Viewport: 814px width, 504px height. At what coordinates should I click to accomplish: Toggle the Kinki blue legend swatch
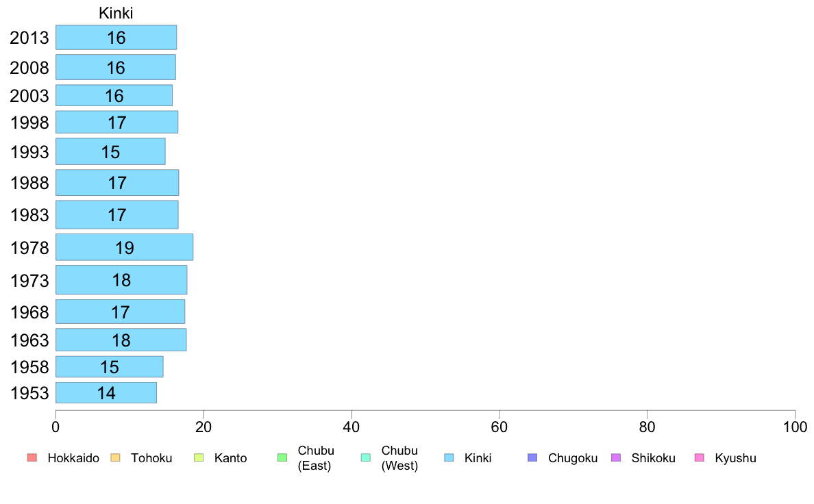point(449,458)
